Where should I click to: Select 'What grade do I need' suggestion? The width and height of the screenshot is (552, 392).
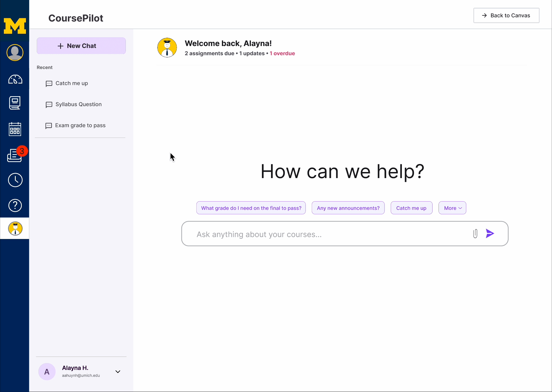pos(251,208)
